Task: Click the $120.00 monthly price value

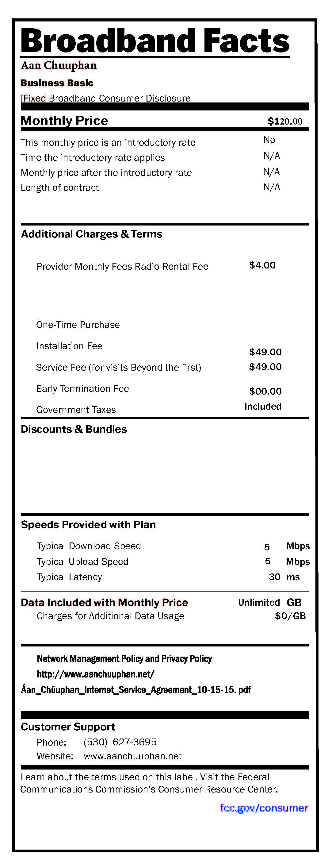Action: click(x=285, y=121)
